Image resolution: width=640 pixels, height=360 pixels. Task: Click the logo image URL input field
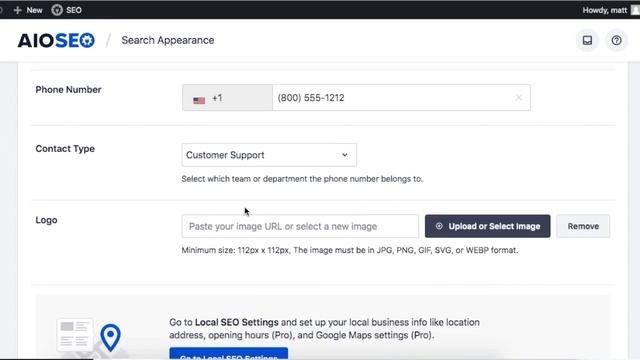(x=300, y=226)
